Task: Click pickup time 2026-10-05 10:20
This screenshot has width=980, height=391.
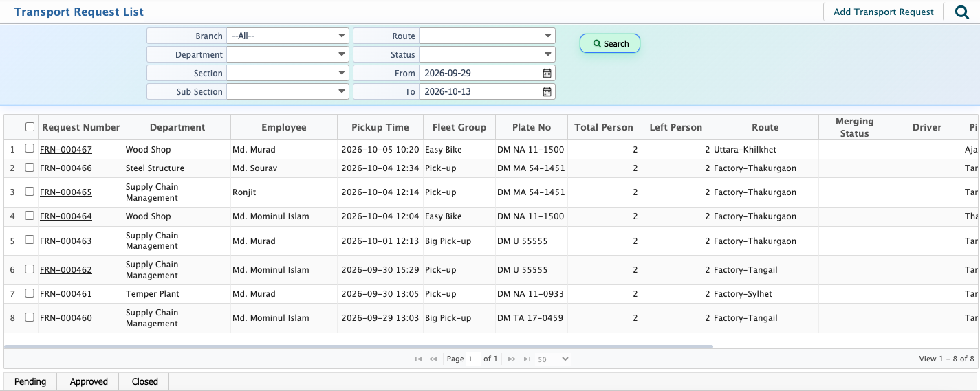Action: (380, 149)
